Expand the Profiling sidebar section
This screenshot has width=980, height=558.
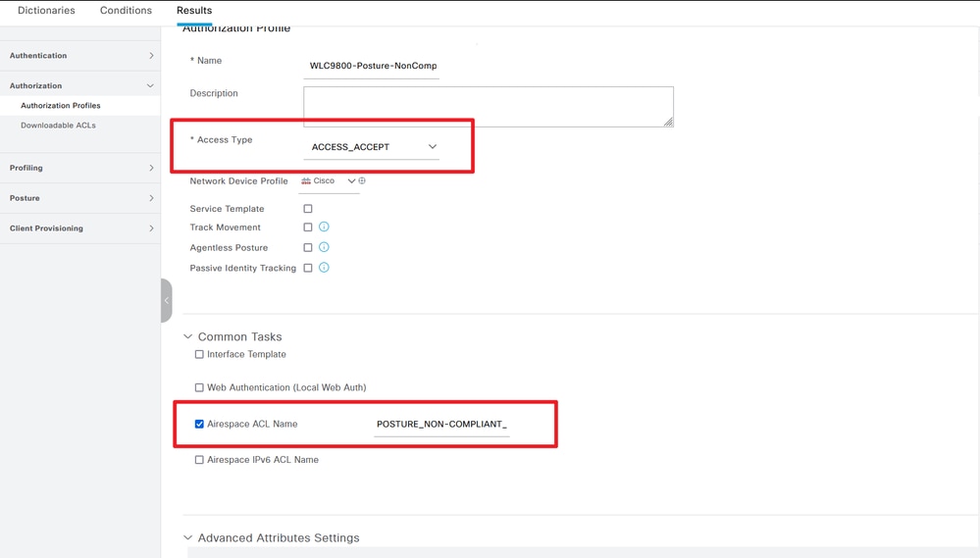pos(151,168)
